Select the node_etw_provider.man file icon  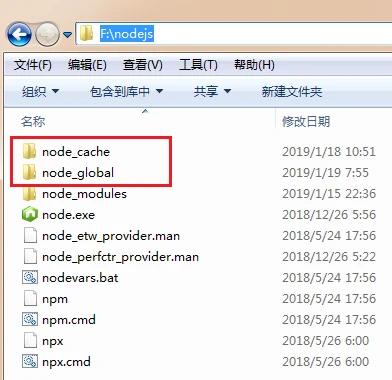coord(30,235)
